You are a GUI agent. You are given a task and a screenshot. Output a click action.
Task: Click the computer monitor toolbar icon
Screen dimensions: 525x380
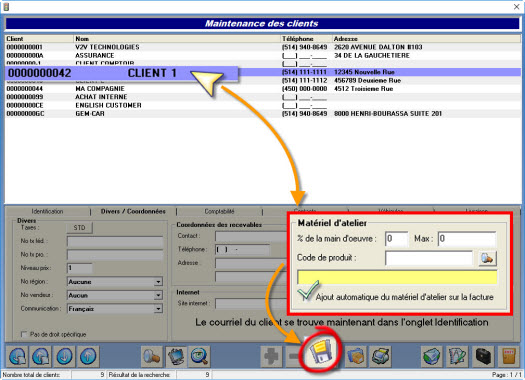click(176, 357)
